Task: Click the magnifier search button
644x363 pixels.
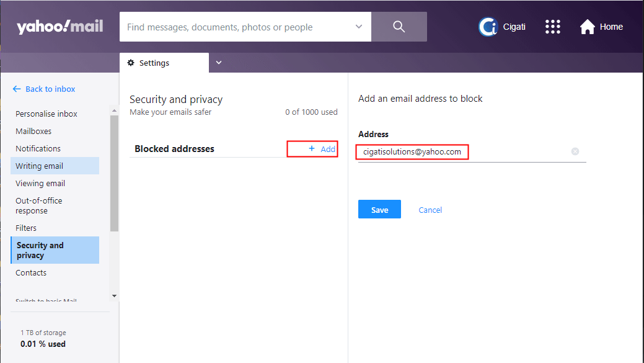Action: pyautogui.click(x=399, y=27)
